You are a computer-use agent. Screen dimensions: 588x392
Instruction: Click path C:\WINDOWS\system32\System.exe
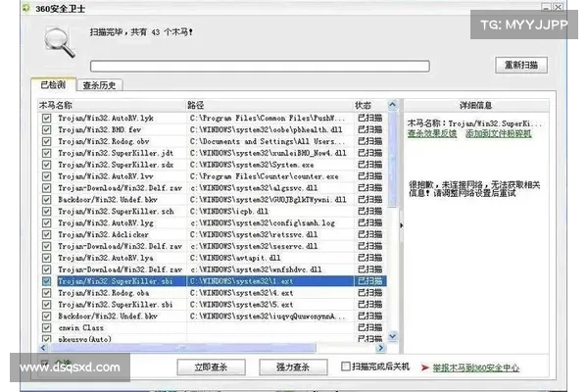(252, 165)
